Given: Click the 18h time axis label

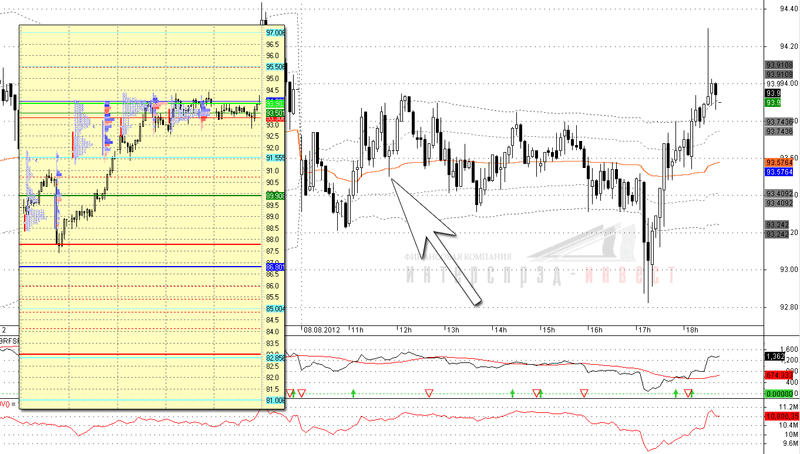Looking at the screenshot, I should click(x=692, y=330).
